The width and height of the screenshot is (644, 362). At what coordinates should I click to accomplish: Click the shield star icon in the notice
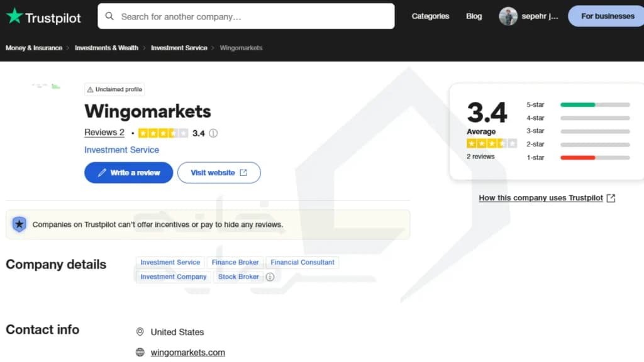(19, 224)
